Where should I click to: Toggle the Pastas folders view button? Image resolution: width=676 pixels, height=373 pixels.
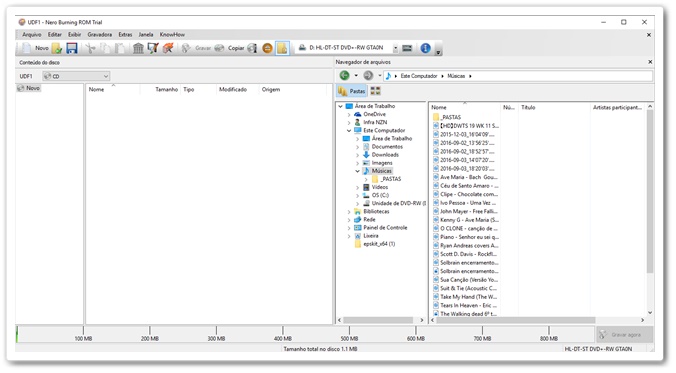point(352,91)
